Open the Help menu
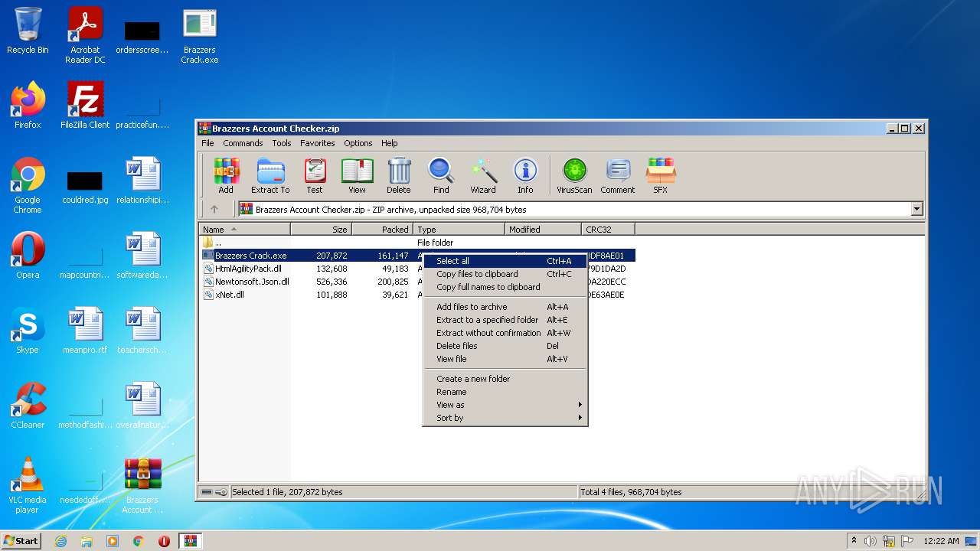 [390, 143]
